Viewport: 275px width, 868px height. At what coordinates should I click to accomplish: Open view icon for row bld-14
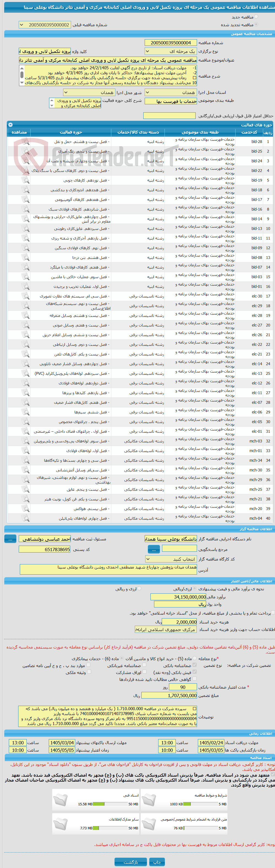25,219
